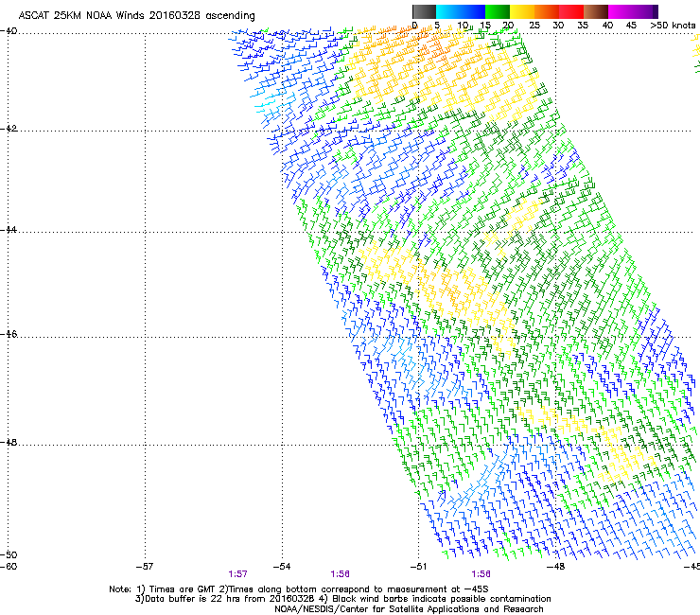Select the -44 latitude axis label

(9, 230)
